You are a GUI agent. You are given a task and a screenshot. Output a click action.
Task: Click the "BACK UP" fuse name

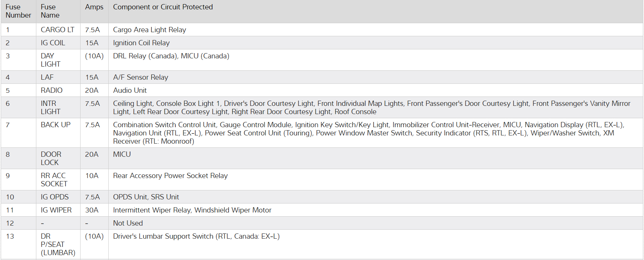coord(55,125)
